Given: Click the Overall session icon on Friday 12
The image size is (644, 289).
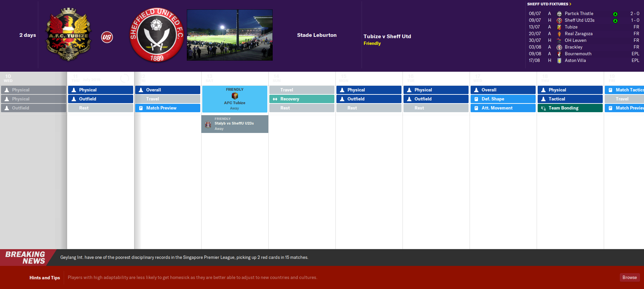Looking at the screenshot, I should pyautogui.click(x=141, y=90).
